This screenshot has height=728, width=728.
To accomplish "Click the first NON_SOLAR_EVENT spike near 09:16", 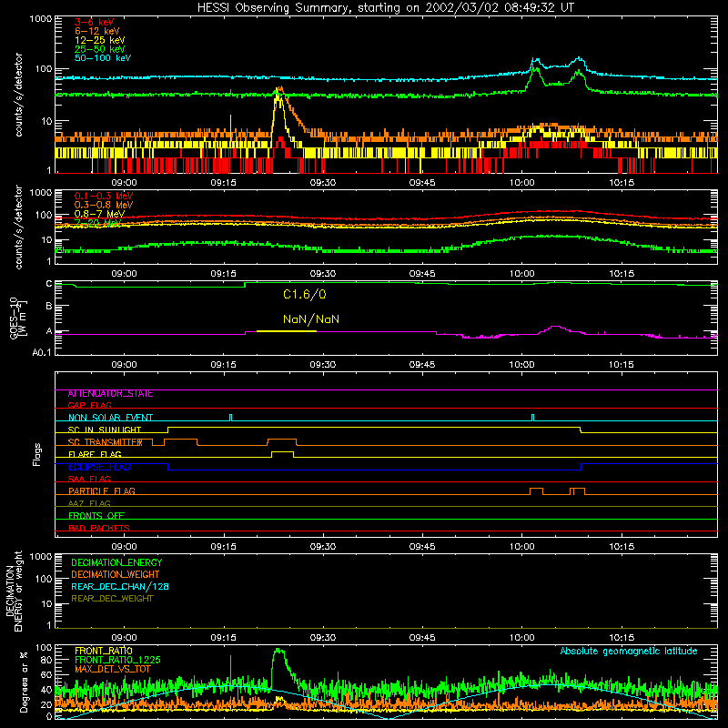I will (x=231, y=418).
